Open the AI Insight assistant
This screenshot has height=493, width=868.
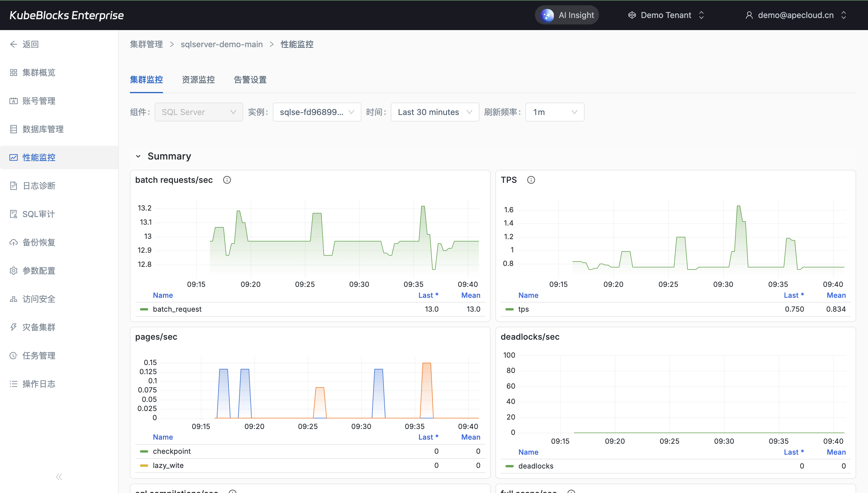click(567, 15)
